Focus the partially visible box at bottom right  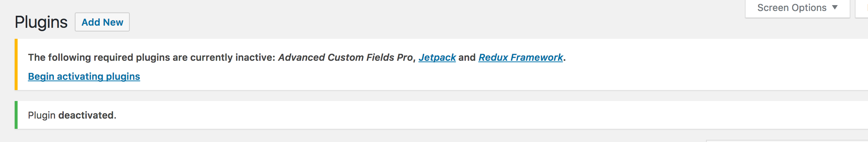click(x=787, y=141)
